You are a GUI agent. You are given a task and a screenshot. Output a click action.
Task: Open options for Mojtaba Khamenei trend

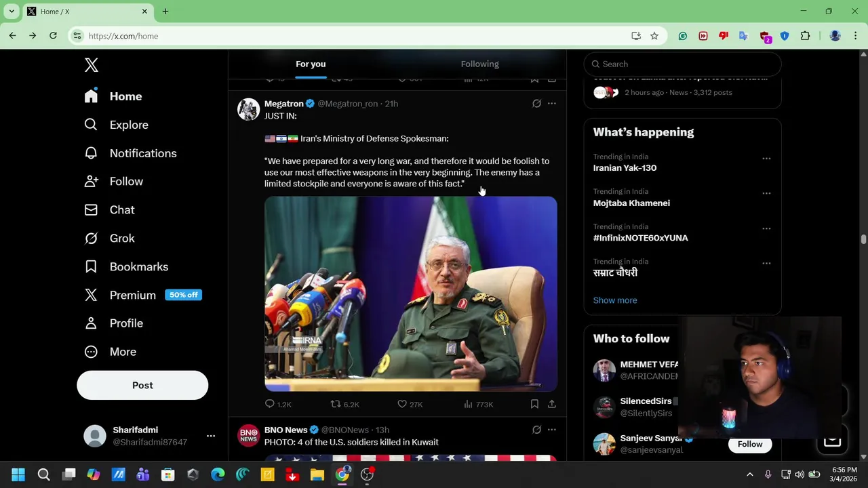[x=766, y=193]
